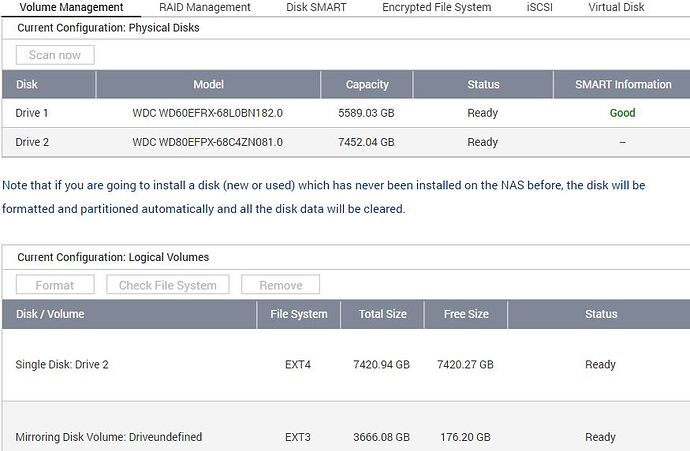
Task: Open the Disk SMART tab
Action: (x=316, y=7)
